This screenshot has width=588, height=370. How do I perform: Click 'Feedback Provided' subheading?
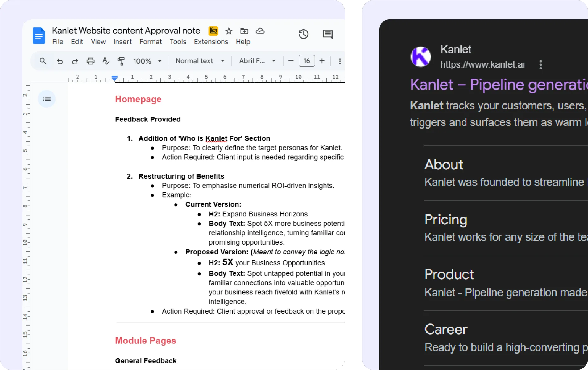click(x=148, y=119)
